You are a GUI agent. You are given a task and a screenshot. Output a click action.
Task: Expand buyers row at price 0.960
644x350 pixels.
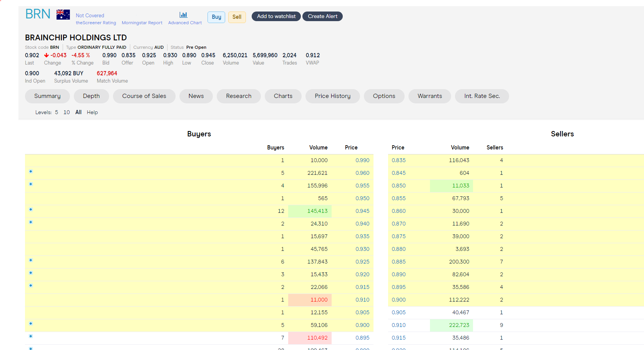31,172
